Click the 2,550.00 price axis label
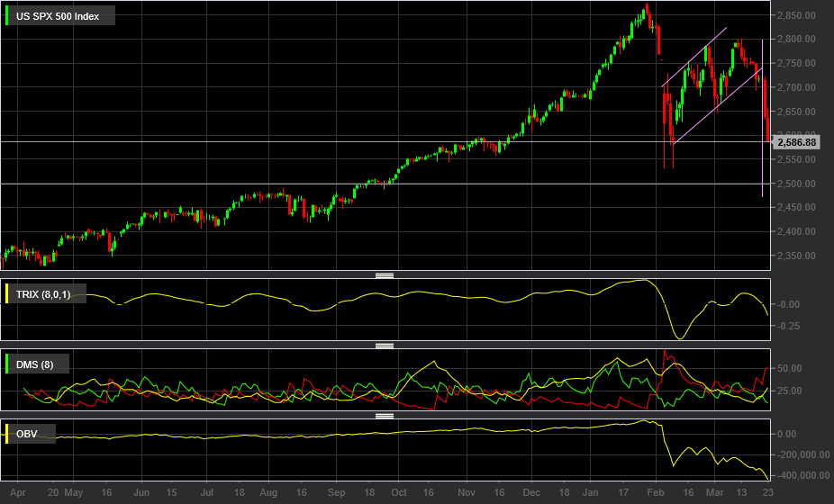Screen dimensions: 834x504 [796, 159]
